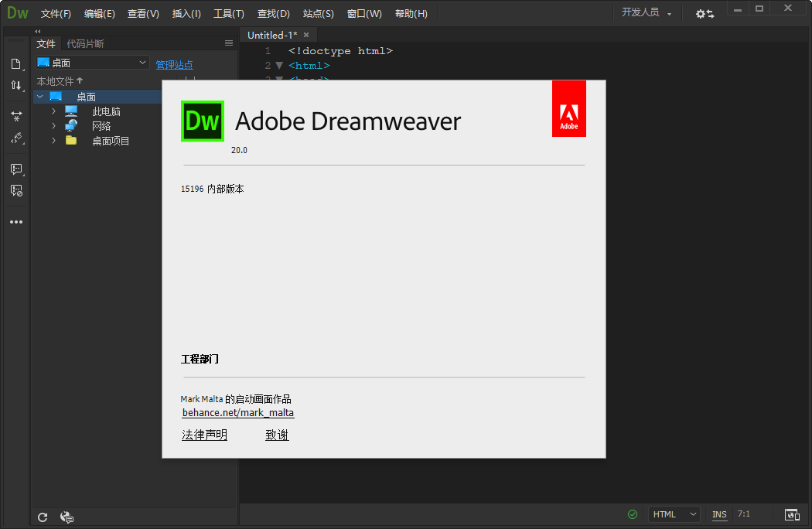Open the 开发人员 workspace dropdown
Image resolution: width=812 pixels, height=529 pixels.
647,12
